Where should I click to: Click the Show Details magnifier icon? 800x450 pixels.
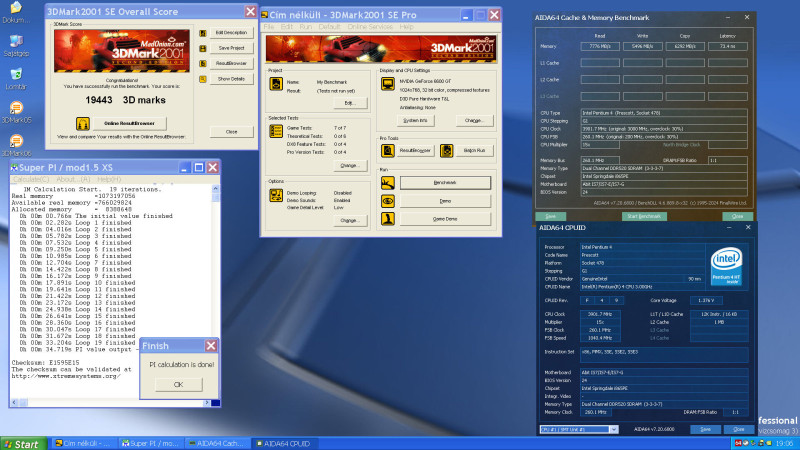pos(203,79)
